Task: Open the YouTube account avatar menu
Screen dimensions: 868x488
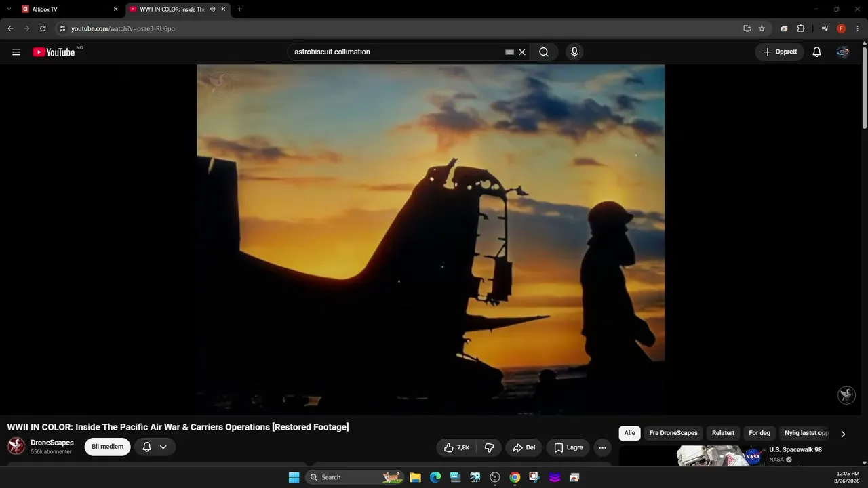Action: coord(843,52)
